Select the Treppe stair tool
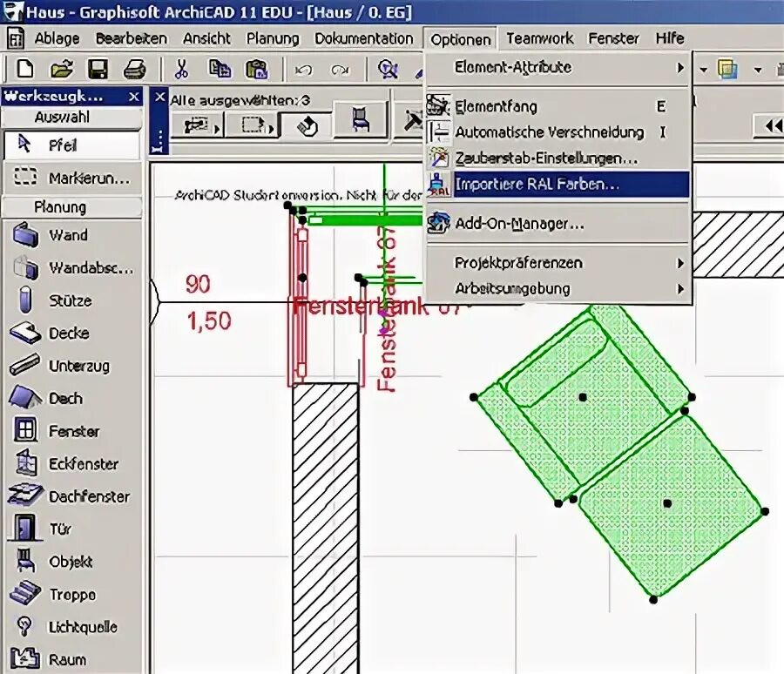Image resolution: width=784 pixels, height=674 pixels. [71, 595]
